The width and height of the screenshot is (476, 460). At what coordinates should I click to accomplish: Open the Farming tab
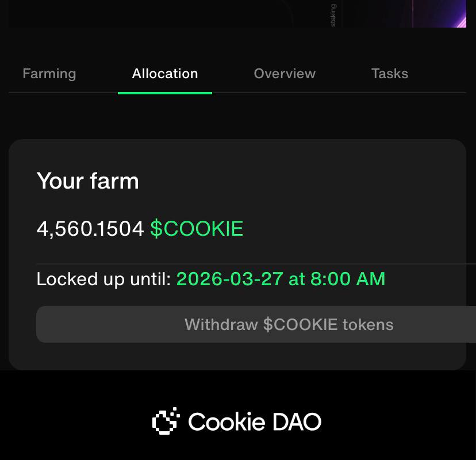tap(49, 74)
